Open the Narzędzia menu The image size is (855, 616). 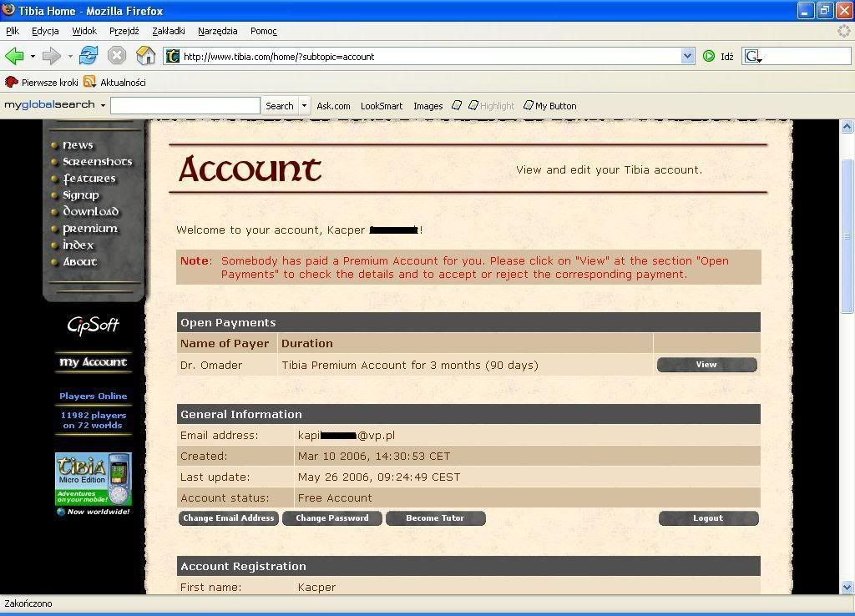[218, 31]
